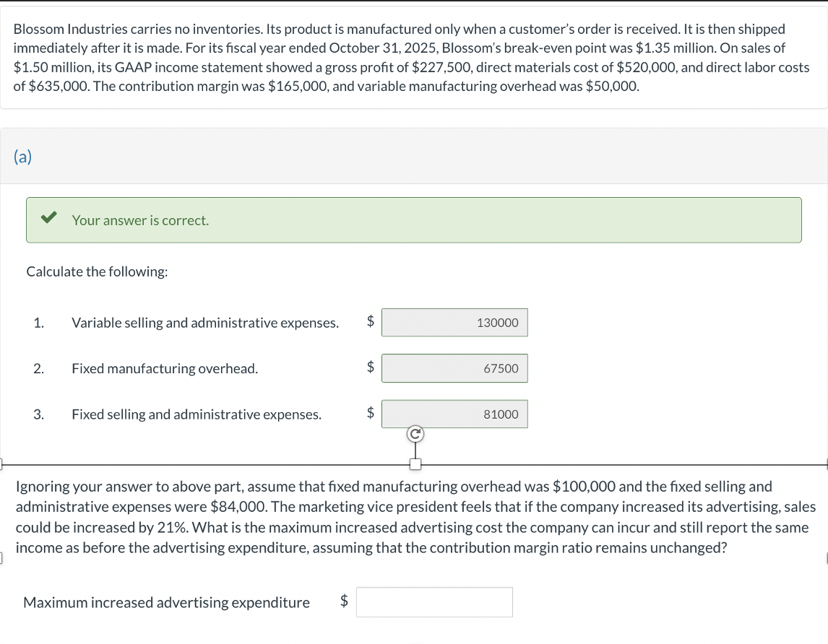The image size is (828, 644).
Task: Select the Variable selling expenses answer field
Action: pos(454,322)
